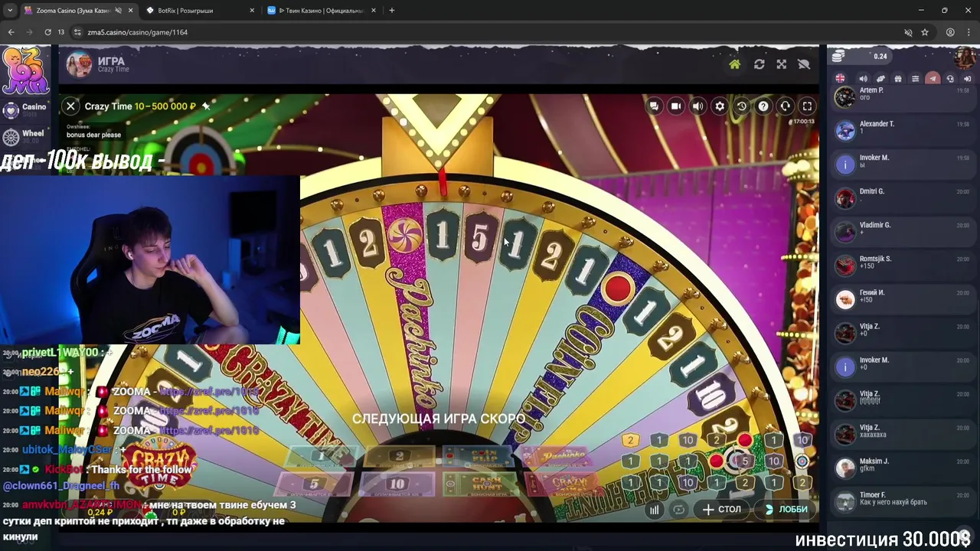Open the in-game chat panel icon

(654, 106)
